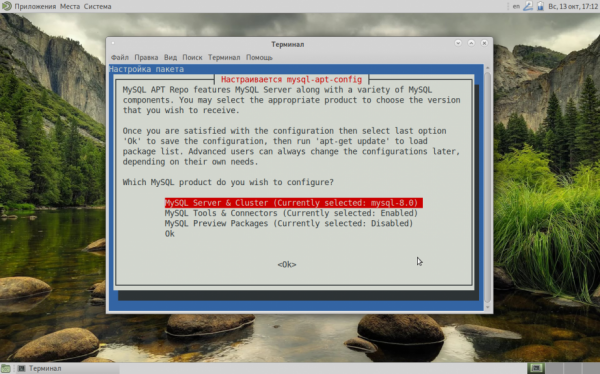Open the network connection tray icon
The width and height of the screenshot is (600, 374).
click(x=528, y=6)
